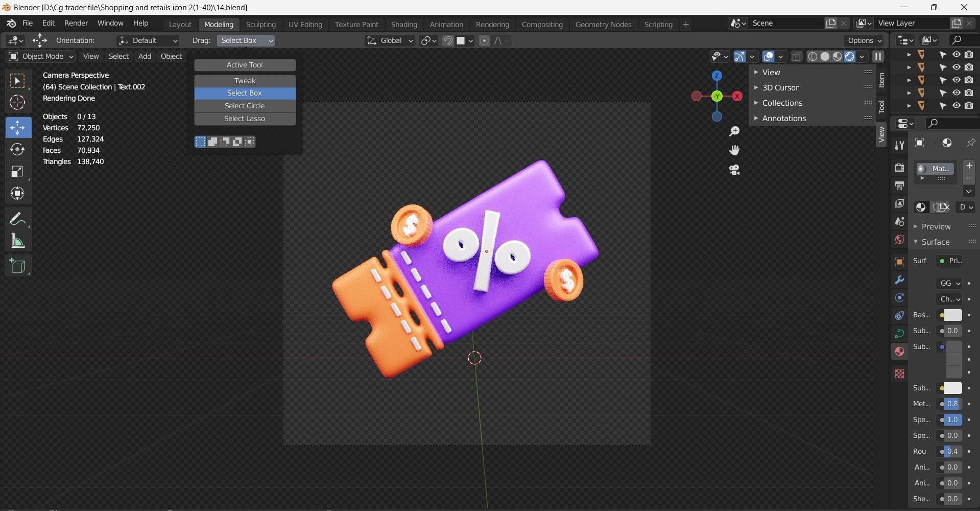Select the Add Cube tool
980x511 pixels.
[x=17, y=266]
